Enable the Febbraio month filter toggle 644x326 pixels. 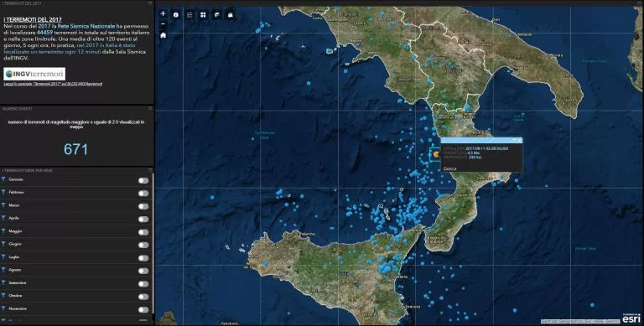coord(143,193)
